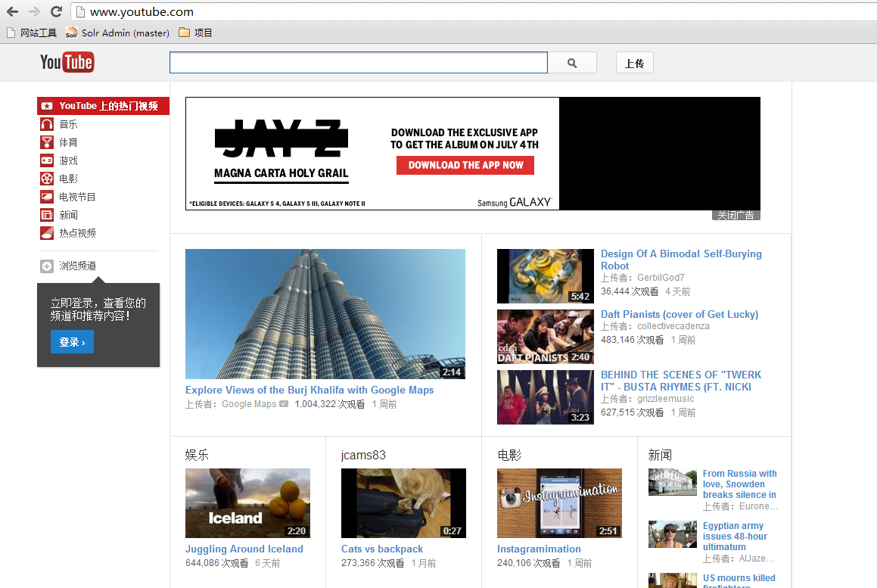Screen dimensions: 877x588
Task: Open the 音乐 category
Action: click(68, 124)
